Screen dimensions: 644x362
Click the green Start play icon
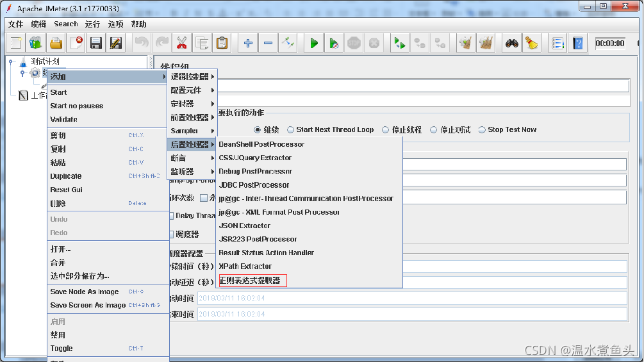pyautogui.click(x=314, y=43)
